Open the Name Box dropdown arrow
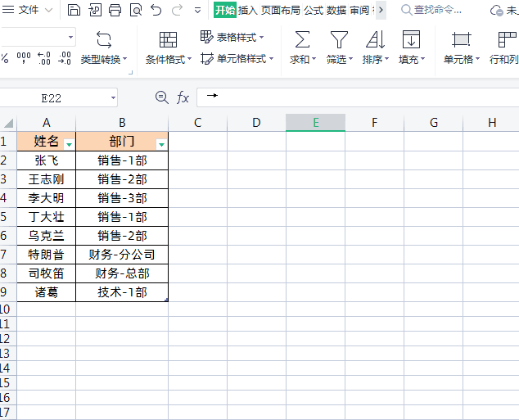 tap(113, 97)
